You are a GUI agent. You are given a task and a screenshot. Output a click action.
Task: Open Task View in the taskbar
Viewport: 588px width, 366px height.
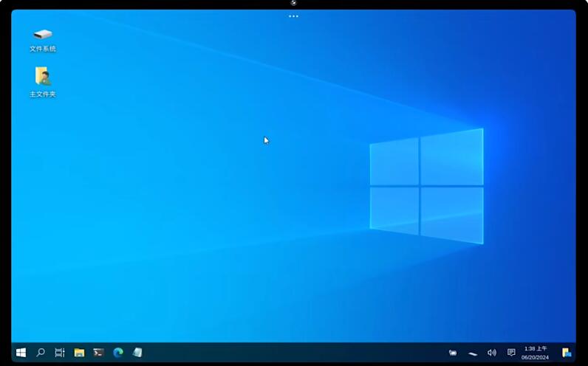click(x=60, y=353)
